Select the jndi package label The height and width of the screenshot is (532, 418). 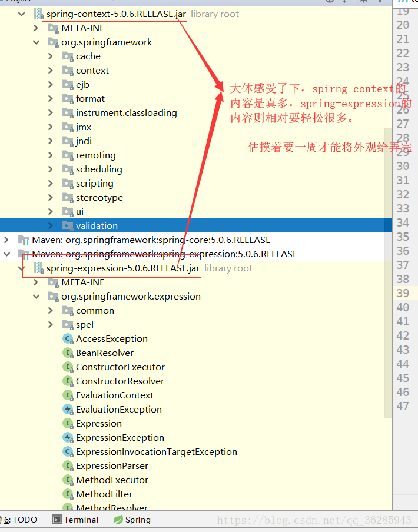click(84, 141)
